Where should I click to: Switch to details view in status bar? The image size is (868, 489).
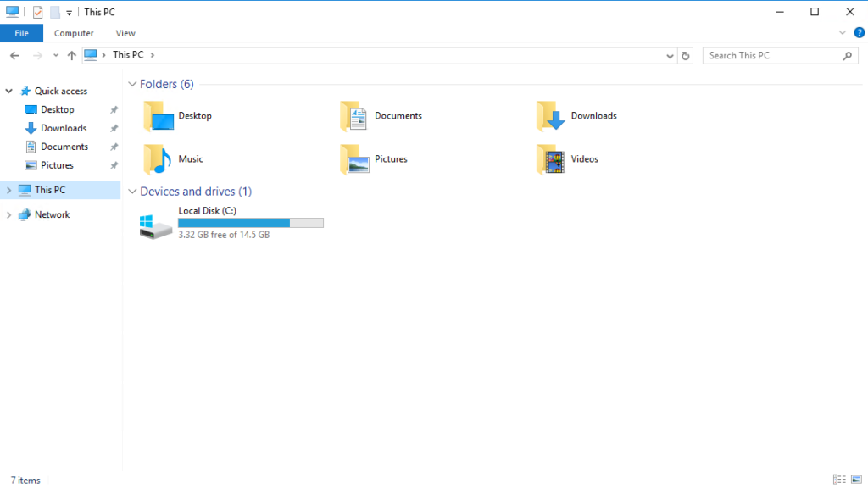coord(839,480)
